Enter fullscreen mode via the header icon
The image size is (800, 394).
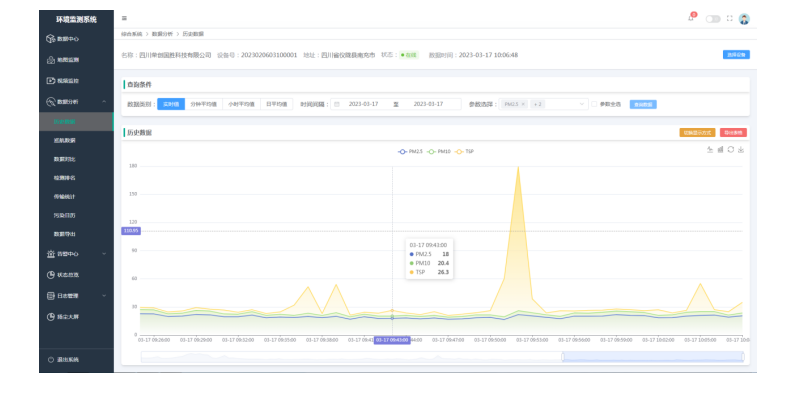pyautogui.click(x=730, y=18)
